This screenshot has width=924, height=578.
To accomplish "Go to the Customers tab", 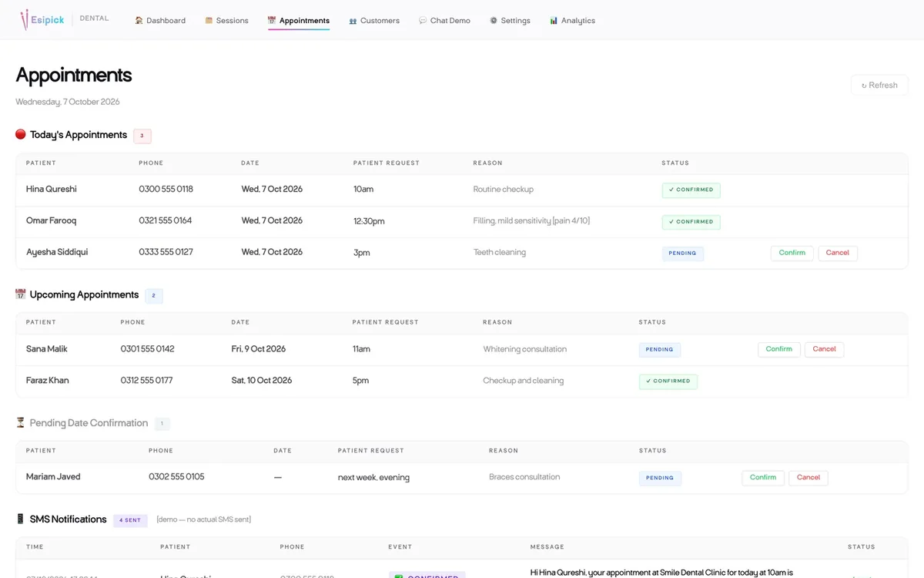I will point(374,21).
